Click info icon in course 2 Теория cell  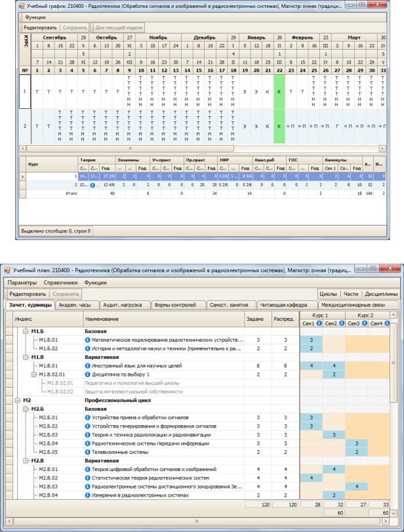(92, 185)
